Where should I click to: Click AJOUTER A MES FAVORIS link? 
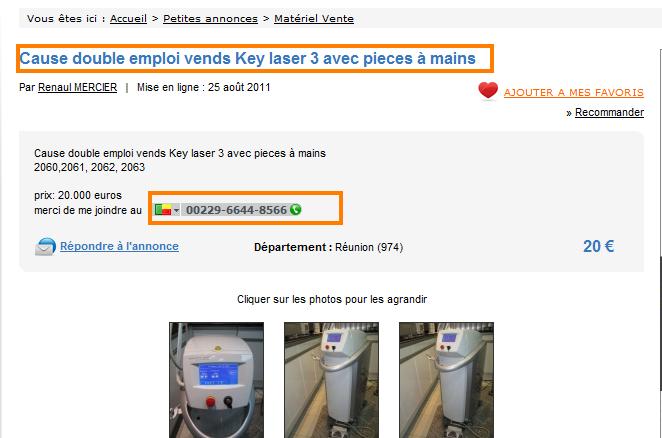coord(574,92)
